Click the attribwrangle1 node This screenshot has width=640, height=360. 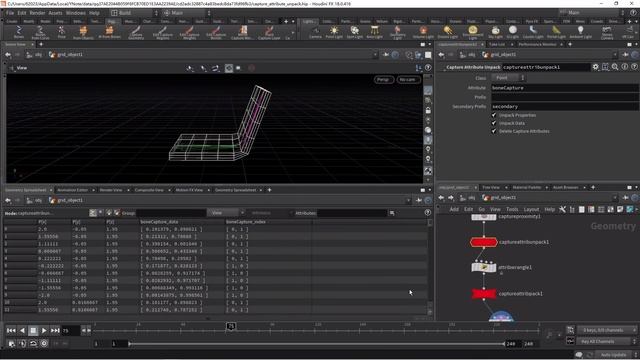click(x=484, y=267)
